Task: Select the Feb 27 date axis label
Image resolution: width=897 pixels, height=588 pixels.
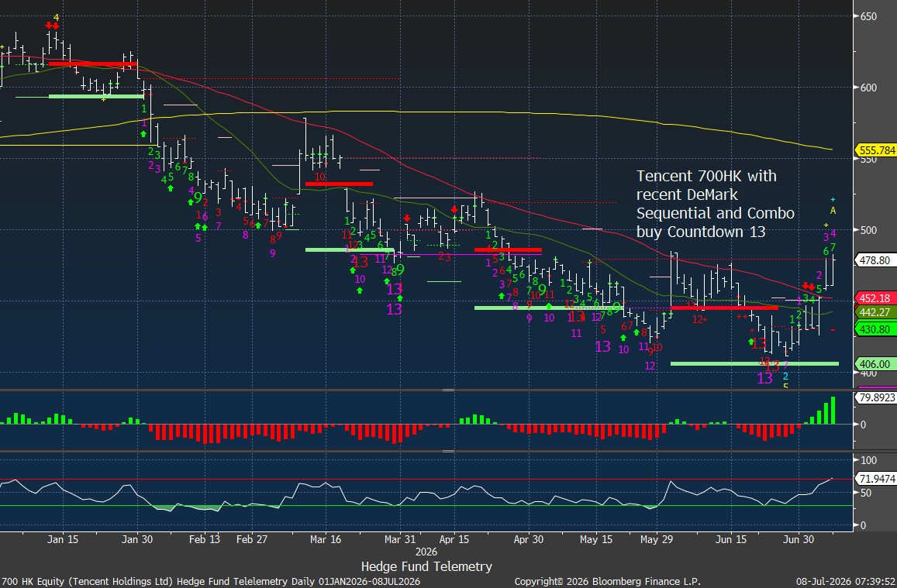Action: 252,539
